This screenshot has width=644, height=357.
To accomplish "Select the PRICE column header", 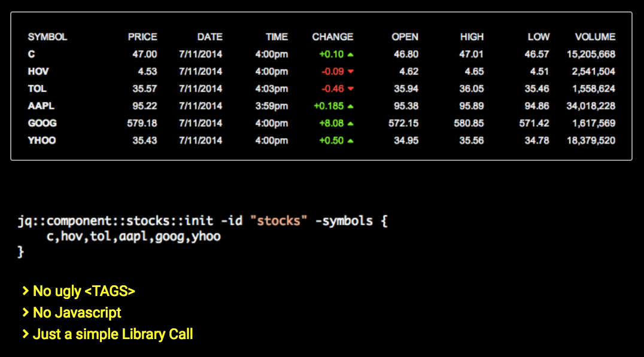I will (x=142, y=37).
